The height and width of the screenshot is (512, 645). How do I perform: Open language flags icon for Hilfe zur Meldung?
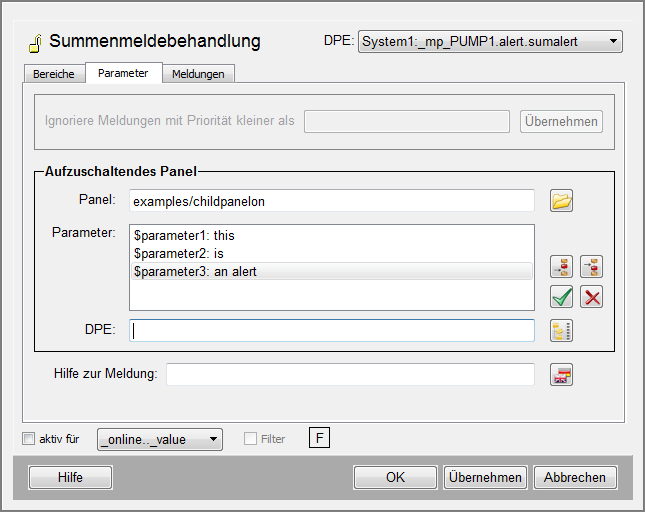pyautogui.click(x=561, y=375)
